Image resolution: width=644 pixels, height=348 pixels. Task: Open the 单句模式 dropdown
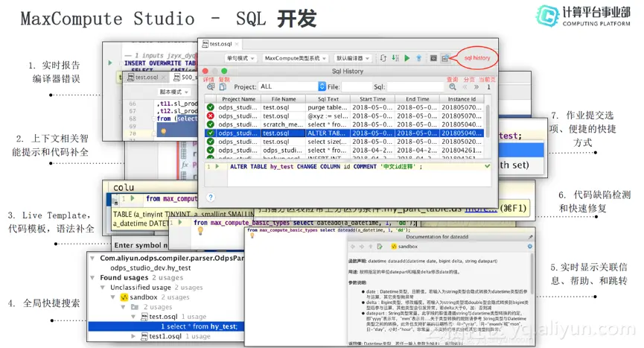(x=240, y=58)
